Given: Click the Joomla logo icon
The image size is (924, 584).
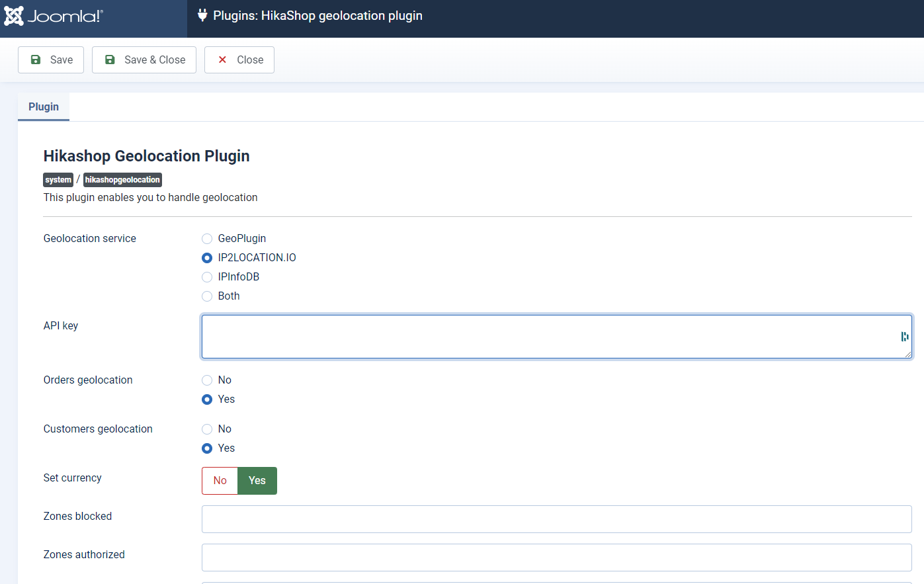Looking at the screenshot, I should [x=14, y=16].
